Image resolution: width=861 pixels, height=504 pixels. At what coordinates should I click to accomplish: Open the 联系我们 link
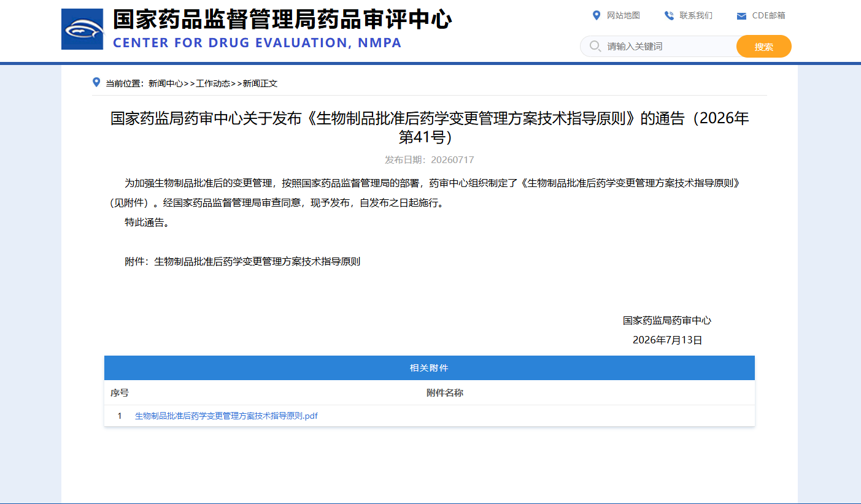pos(696,15)
